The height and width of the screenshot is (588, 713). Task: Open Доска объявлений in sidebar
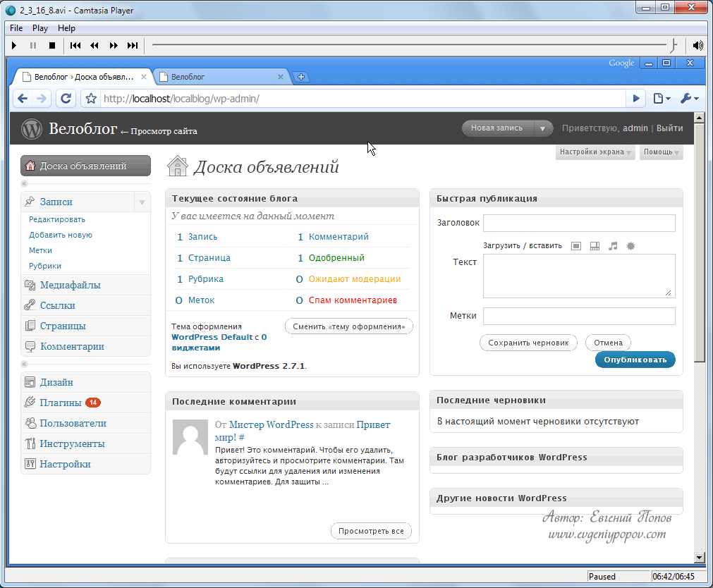coord(85,166)
